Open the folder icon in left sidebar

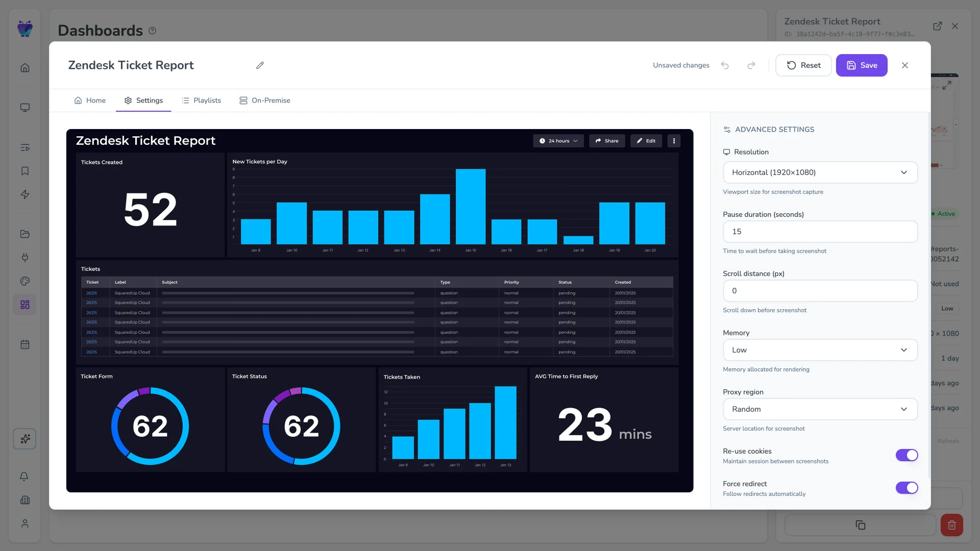pyautogui.click(x=24, y=234)
